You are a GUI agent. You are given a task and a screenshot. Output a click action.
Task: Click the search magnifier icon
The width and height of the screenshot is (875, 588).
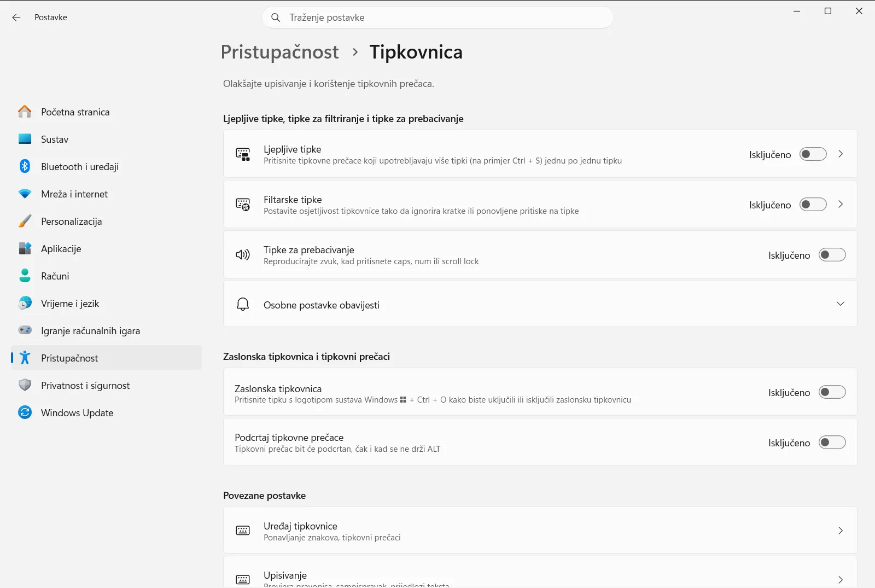276,18
